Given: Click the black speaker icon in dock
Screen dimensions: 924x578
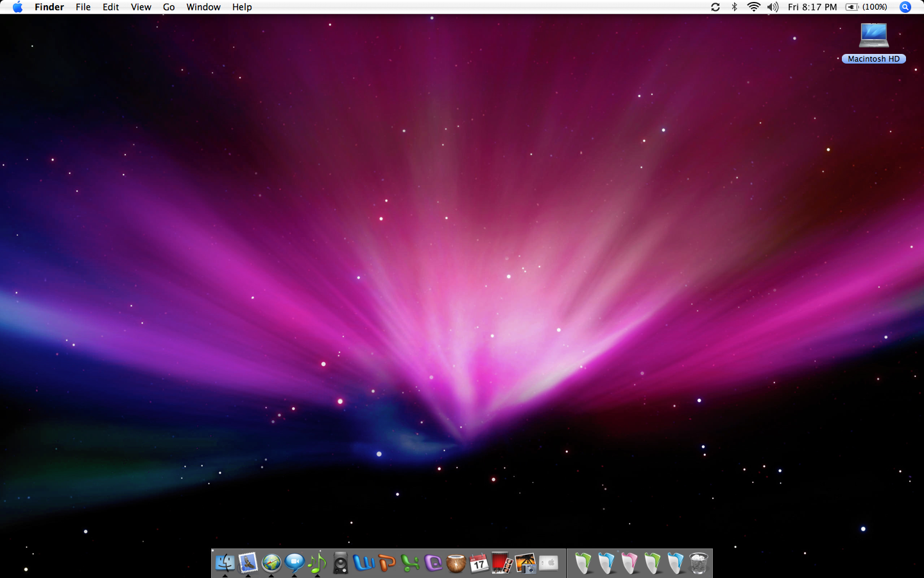Looking at the screenshot, I should coord(340,563).
